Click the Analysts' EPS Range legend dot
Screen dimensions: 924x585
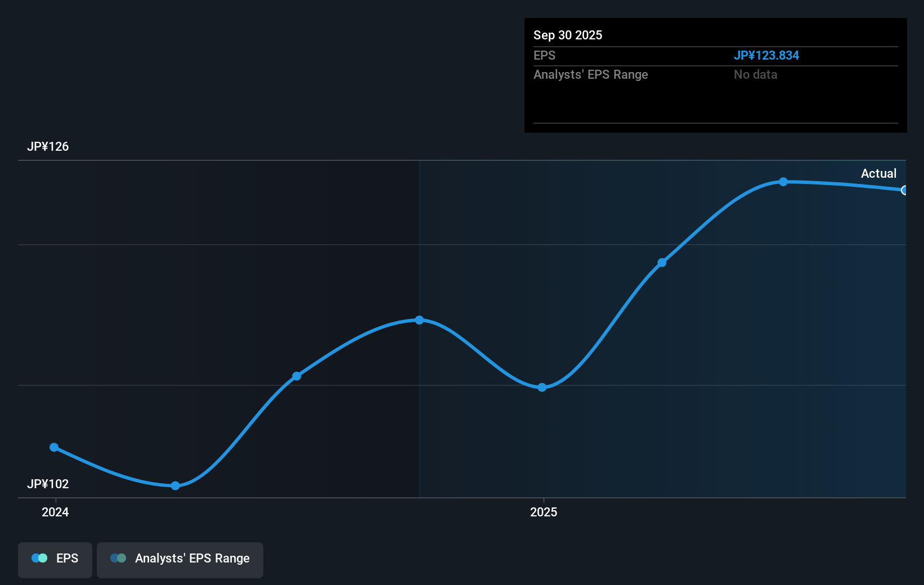(119, 558)
